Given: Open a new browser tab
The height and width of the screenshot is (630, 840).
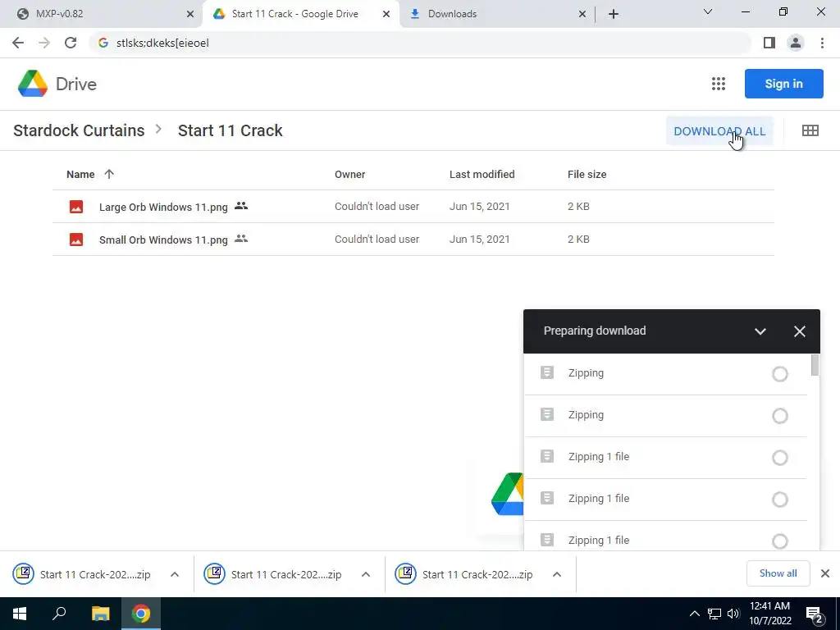Looking at the screenshot, I should 614,14.
